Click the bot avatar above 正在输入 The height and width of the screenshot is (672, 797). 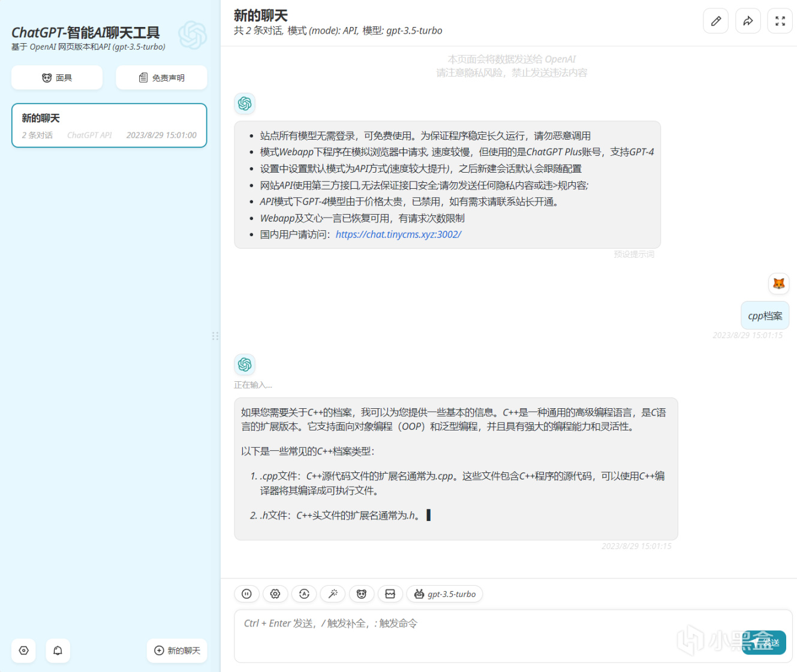tap(245, 364)
